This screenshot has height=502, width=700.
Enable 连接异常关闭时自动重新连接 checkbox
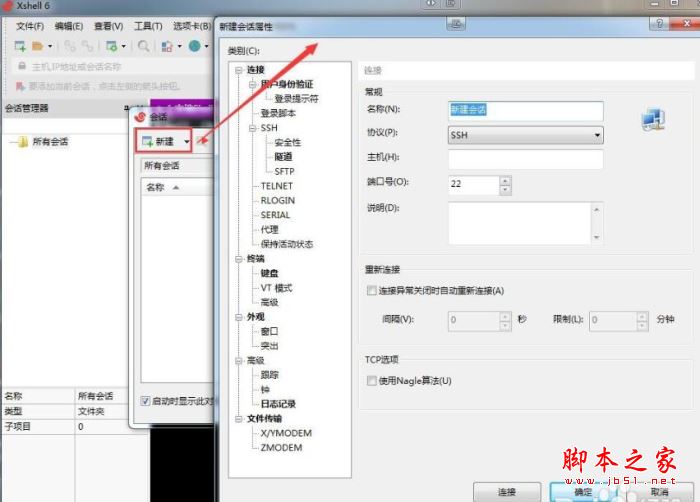coord(371,291)
